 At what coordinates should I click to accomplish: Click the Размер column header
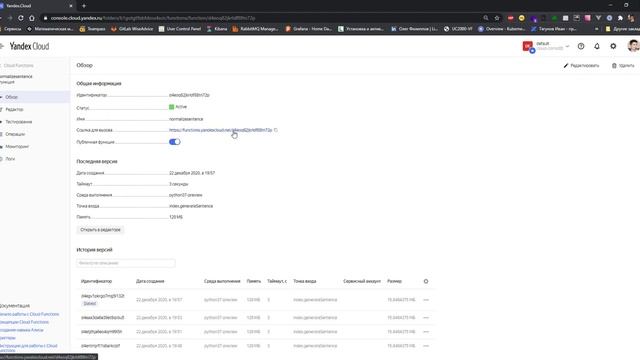click(394, 281)
